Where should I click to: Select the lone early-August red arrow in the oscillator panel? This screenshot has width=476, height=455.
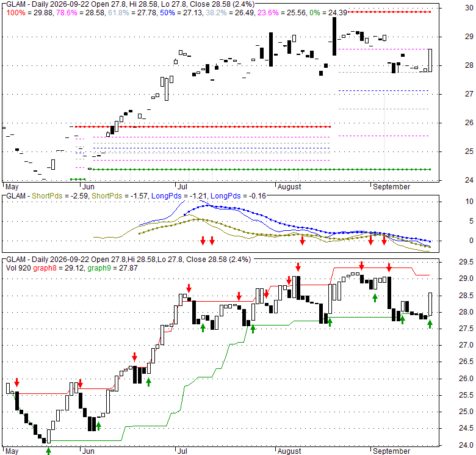pos(302,241)
